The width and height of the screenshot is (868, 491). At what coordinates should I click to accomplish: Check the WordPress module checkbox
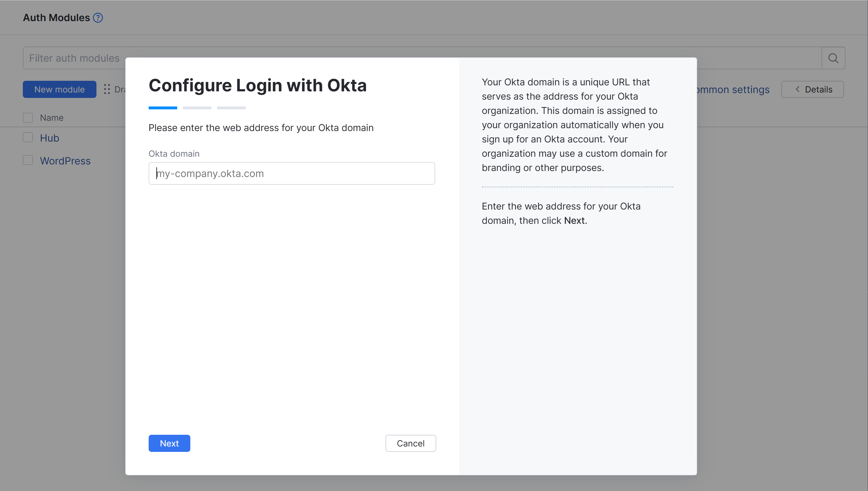28,160
